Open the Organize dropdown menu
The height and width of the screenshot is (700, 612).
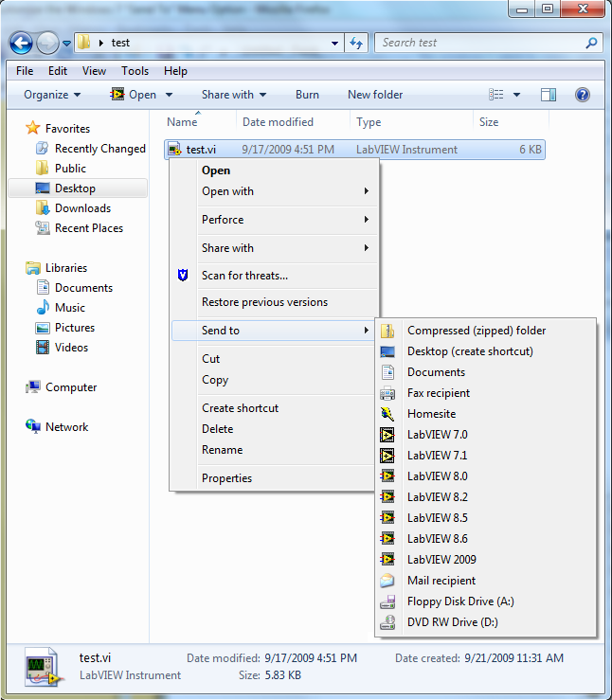coord(52,95)
